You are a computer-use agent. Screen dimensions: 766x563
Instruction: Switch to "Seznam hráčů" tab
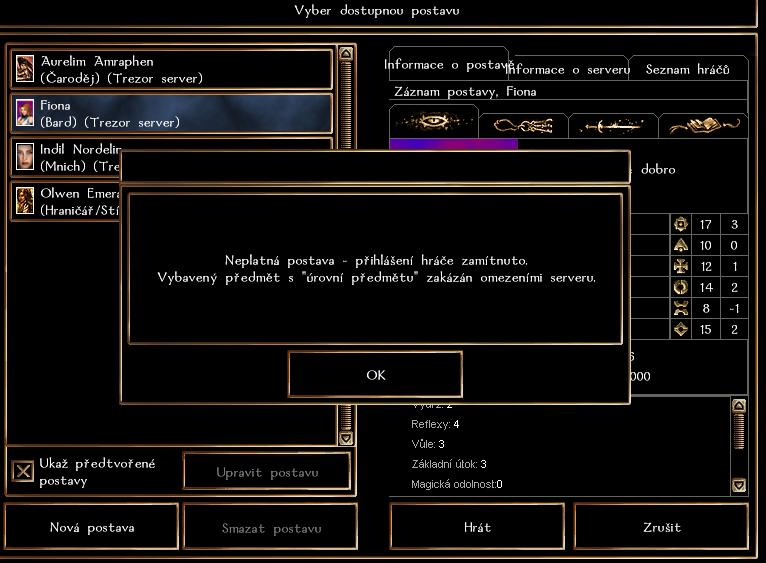coord(687,69)
